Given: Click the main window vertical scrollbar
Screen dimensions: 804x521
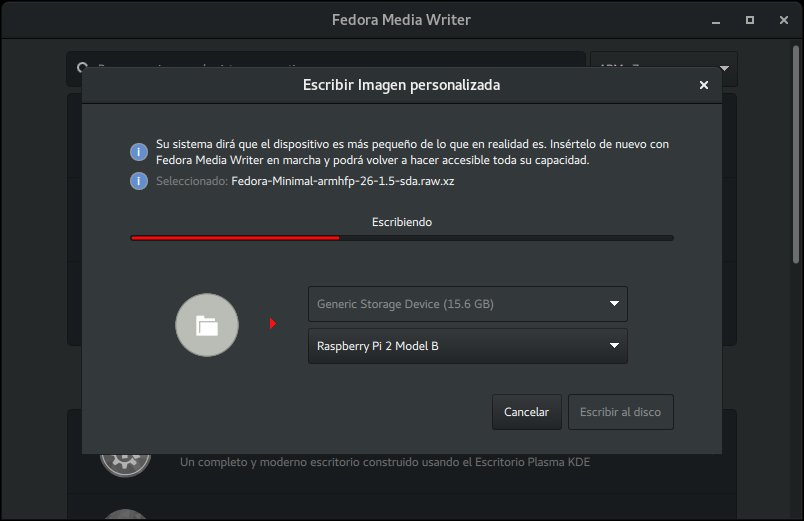Looking at the screenshot, I should pyautogui.click(x=796, y=155).
